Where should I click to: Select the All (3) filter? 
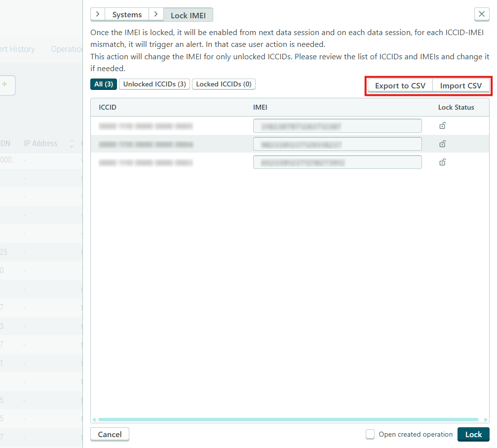104,84
